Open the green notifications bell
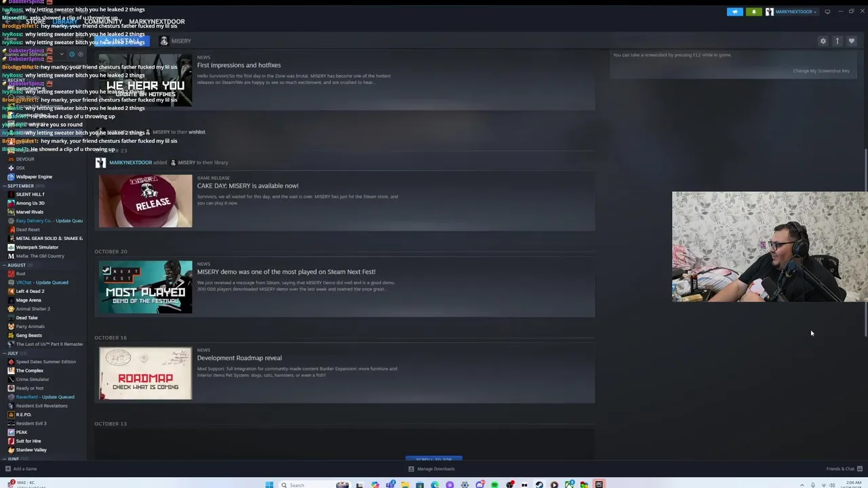The width and height of the screenshot is (868, 488). [753, 12]
